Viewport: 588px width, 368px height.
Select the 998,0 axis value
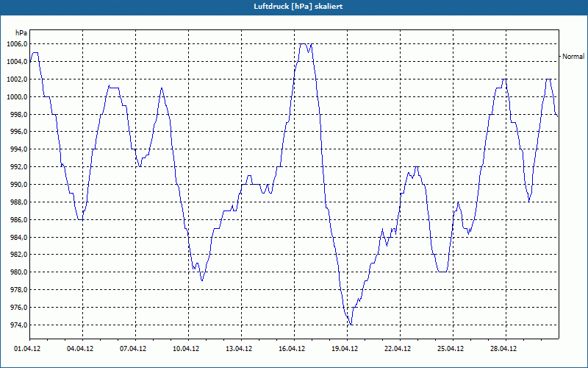click(18, 114)
